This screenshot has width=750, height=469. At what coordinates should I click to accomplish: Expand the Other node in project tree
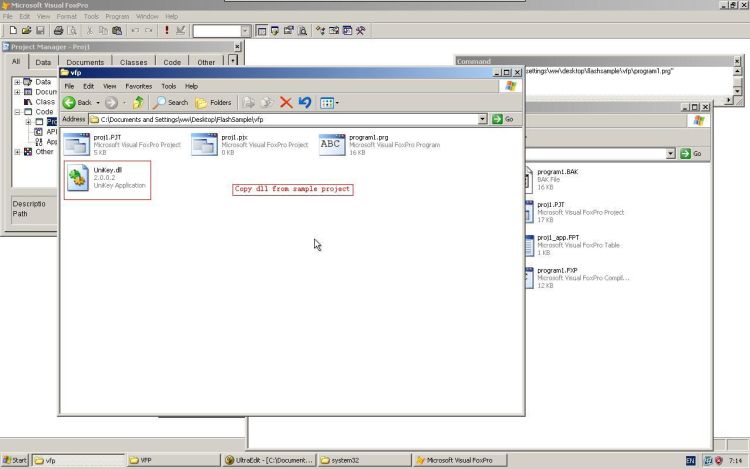[x=17, y=152]
